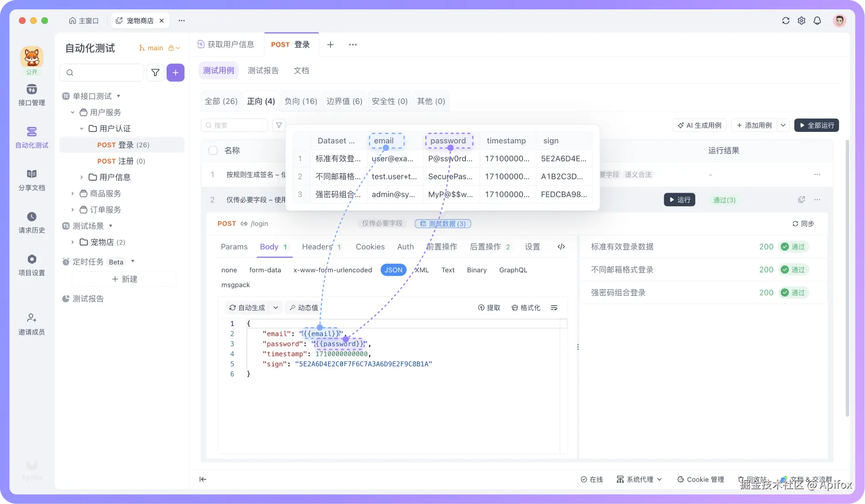Open 请求历史 clock icon

coord(32,217)
